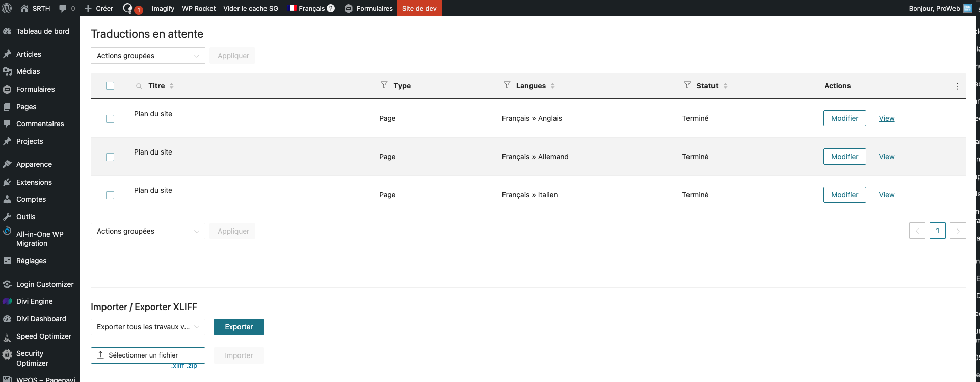980x382 pixels.
Task: Click the Exporter button
Action: 239,327
